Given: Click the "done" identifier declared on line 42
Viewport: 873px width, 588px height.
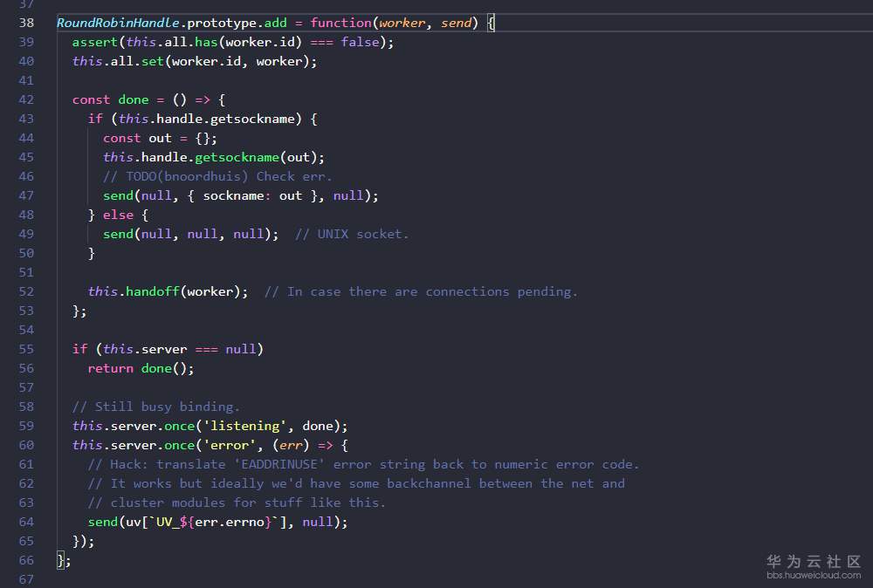Looking at the screenshot, I should click(134, 99).
